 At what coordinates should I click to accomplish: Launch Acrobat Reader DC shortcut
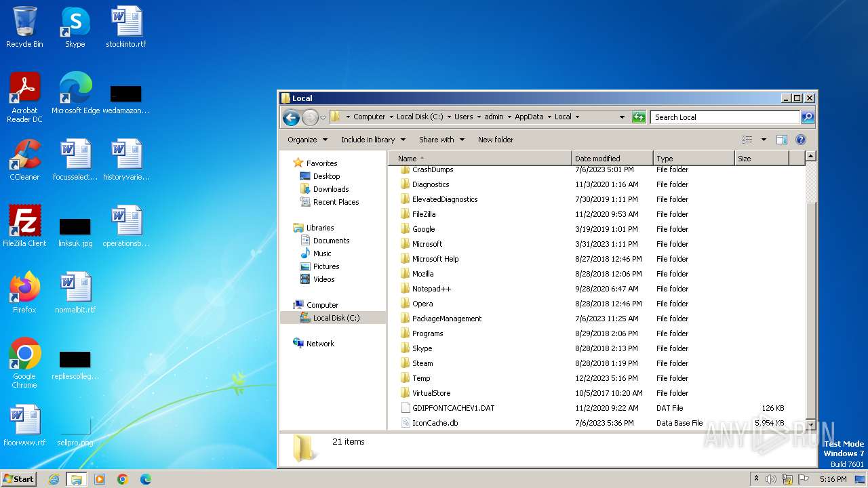coord(24,98)
